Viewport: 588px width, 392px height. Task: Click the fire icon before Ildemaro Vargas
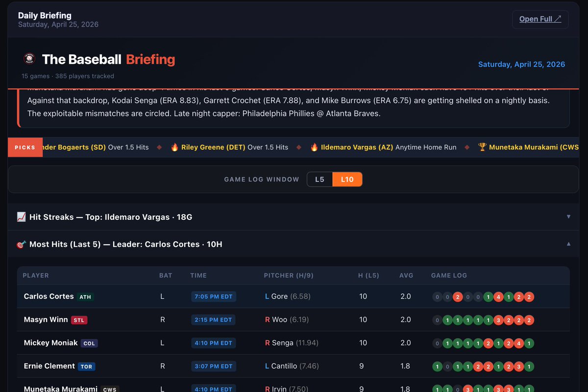coord(314,147)
